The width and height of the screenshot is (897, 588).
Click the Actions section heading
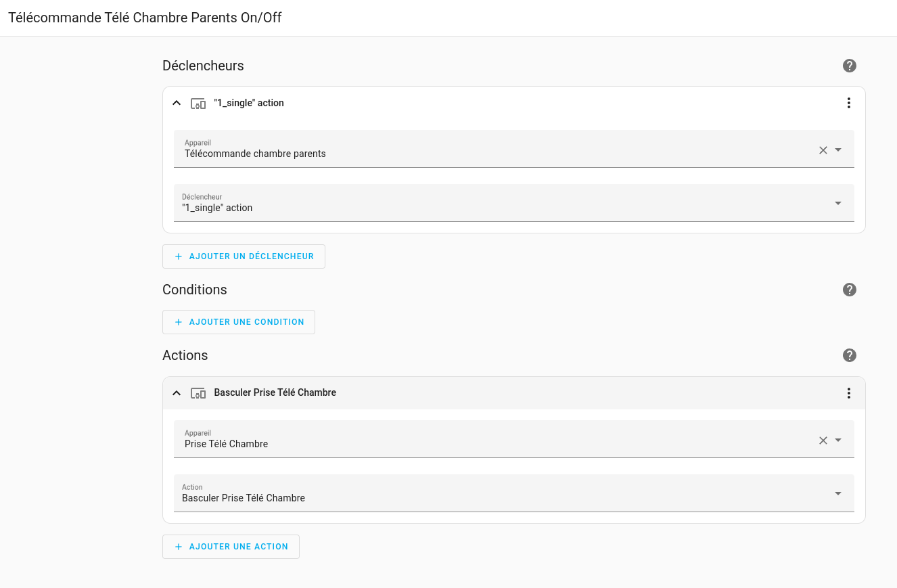tap(185, 355)
